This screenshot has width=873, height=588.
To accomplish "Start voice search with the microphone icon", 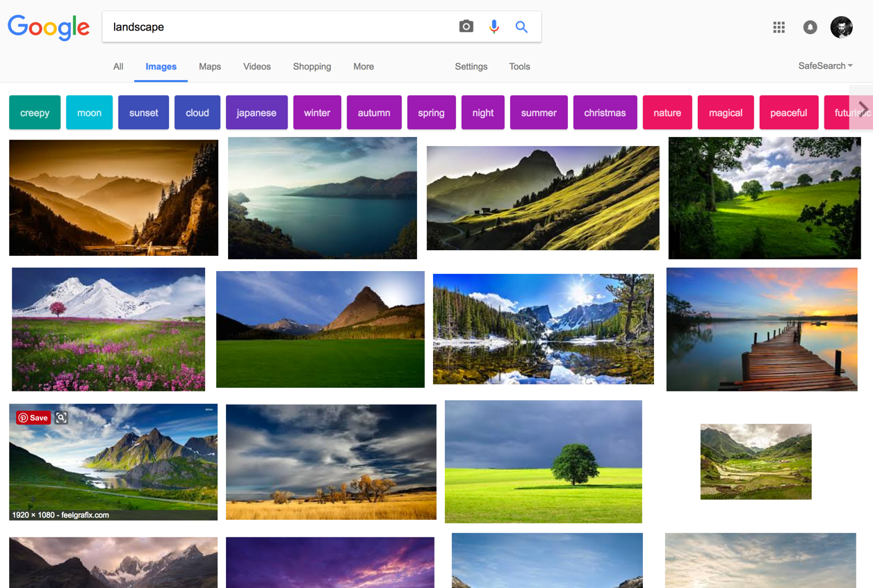I will (x=494, y=26).
